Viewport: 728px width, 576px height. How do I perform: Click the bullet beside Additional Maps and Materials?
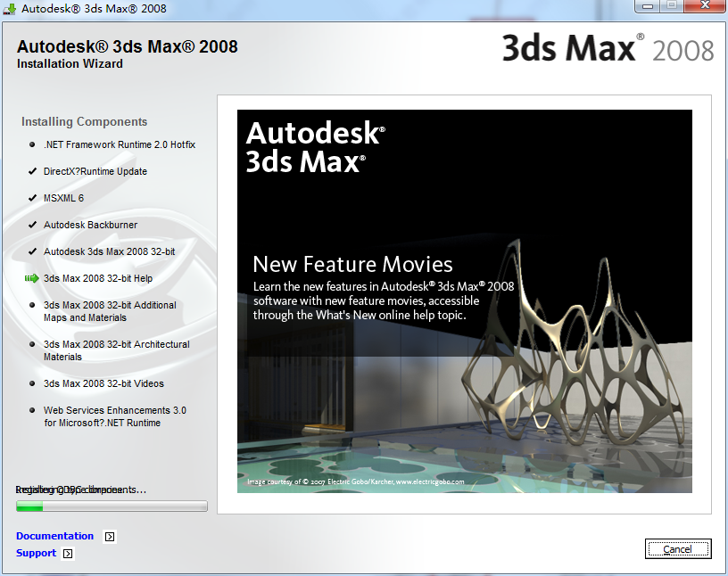tap(32, 305)
